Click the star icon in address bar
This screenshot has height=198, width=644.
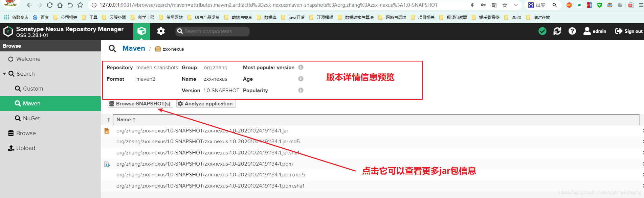pos(505,5)
